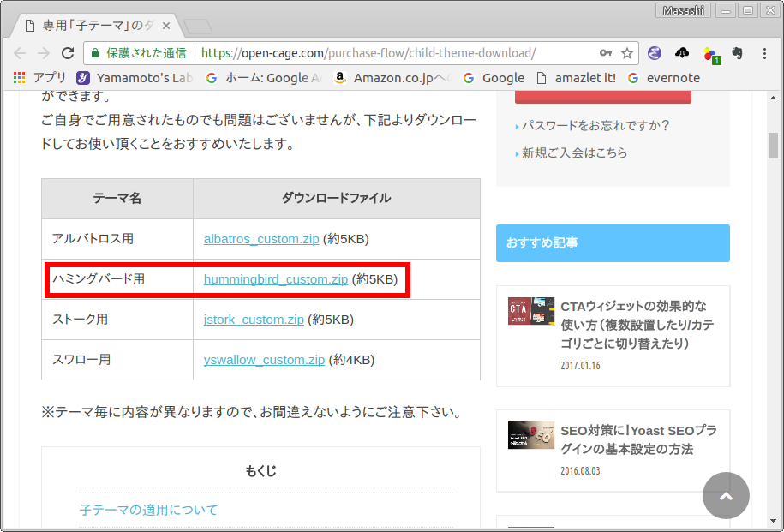Open a new tab beside current tab

click(198, 27)
